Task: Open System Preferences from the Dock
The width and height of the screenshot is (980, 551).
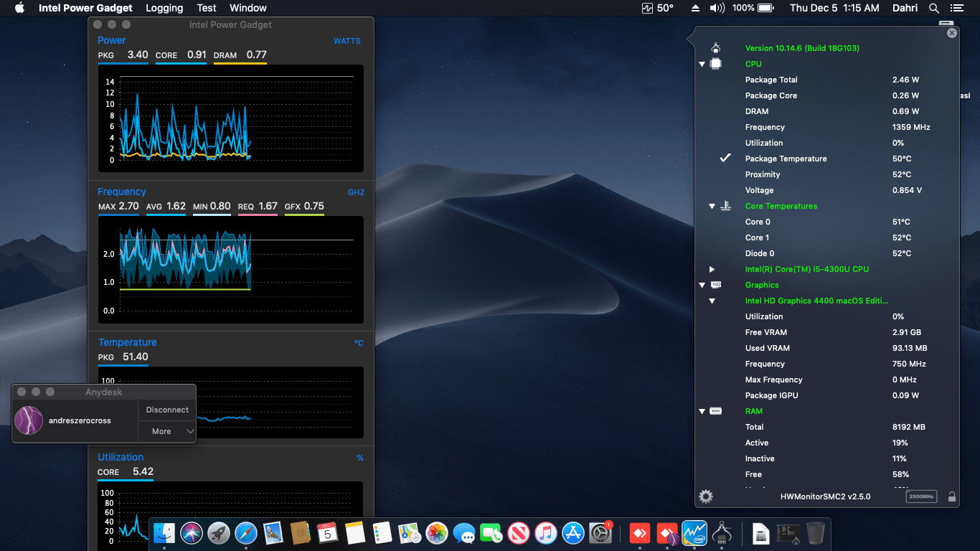Action: [x=600, y=533]
